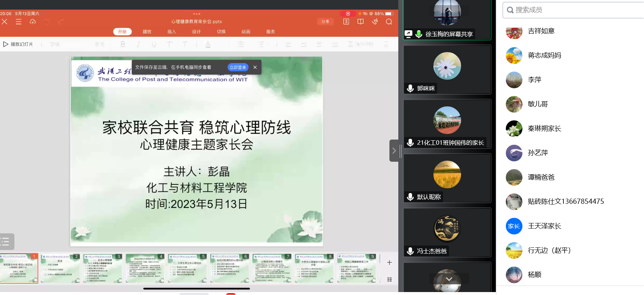Switch to the 动画 tab
Screen dimensions: 644x295
pyautogui.click(x=246, y=32)
